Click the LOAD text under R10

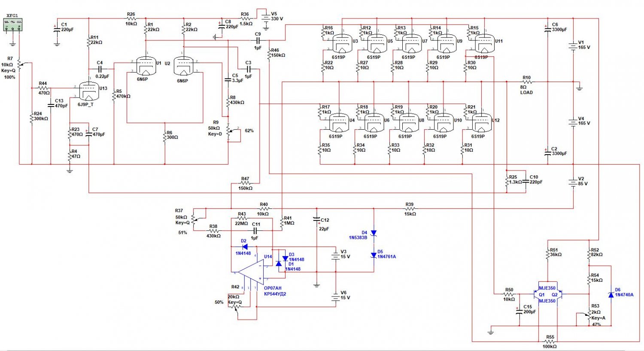(526, 92)
